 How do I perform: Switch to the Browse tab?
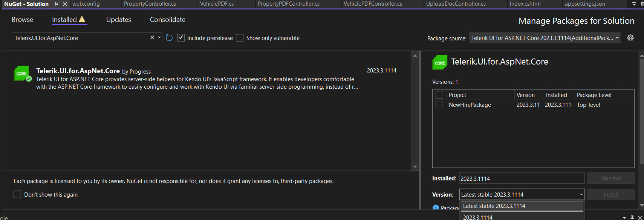click(x=22, y=20)
